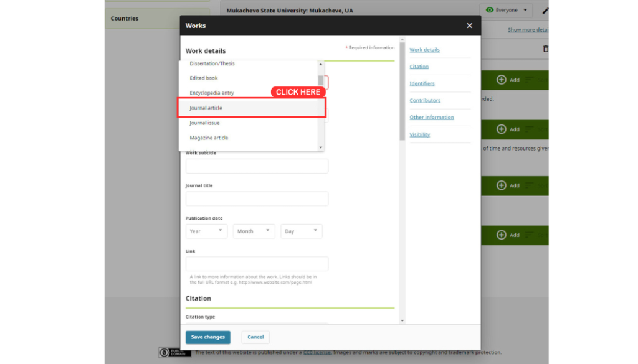
Task: Click the public domain badge in footer
Action: pos(175,353)
